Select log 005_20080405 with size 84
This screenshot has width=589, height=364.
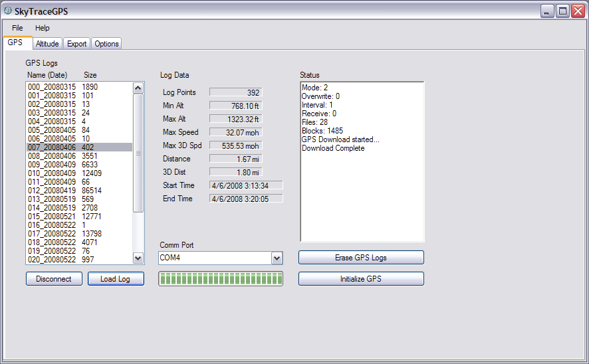click(79, 130)
